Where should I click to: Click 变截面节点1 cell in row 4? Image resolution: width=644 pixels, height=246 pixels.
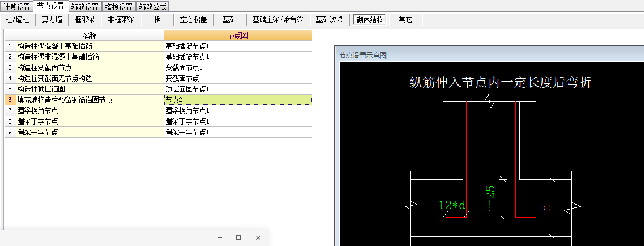238,78
